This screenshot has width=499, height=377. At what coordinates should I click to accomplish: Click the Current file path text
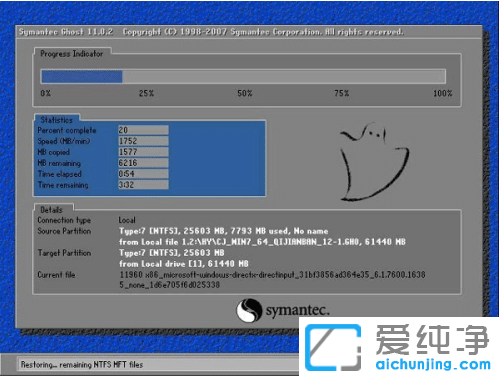[272, 280]
